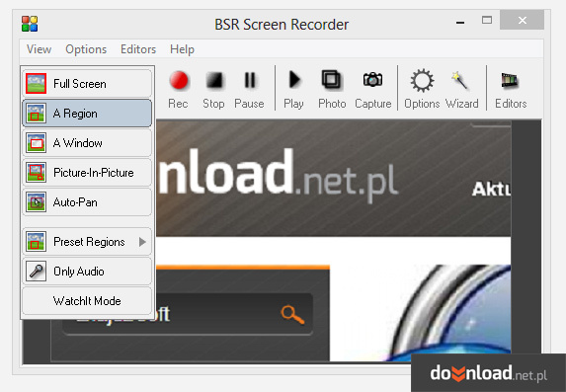Screen dimensions: 566x392
Task: Select the Only Audio microphone icon
Action: pyautogui.click(x=36, y=272)
